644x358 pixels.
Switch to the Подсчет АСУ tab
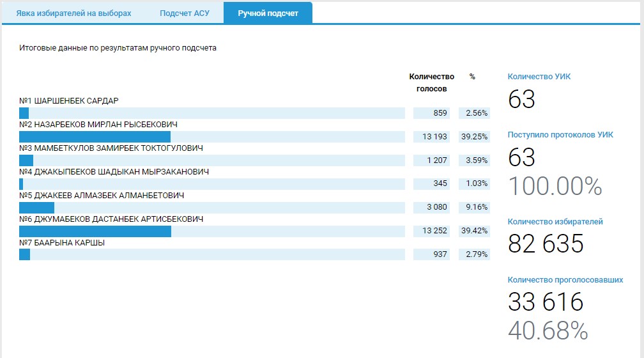[x=185, y=13]
